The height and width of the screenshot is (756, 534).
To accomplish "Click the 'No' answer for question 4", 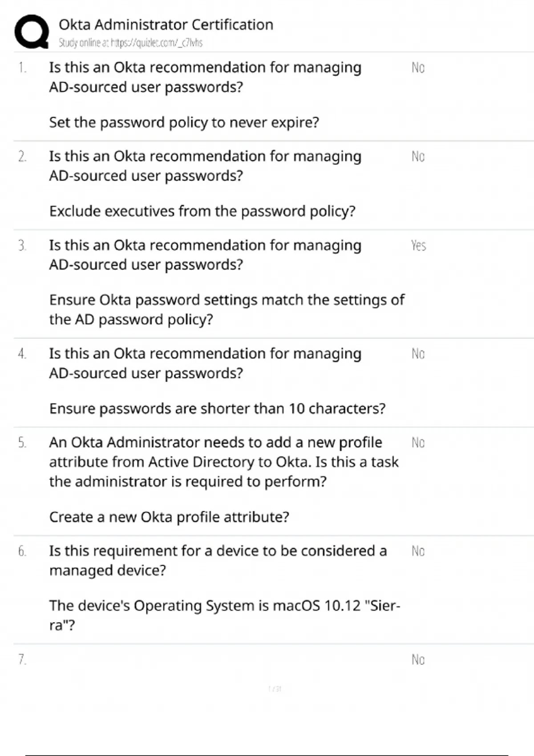I will (x=418, y=354).
